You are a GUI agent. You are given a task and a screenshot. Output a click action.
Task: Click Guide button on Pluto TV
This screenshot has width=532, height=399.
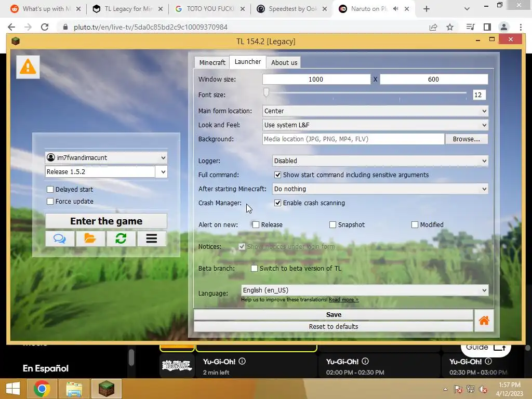pos(486,348)
